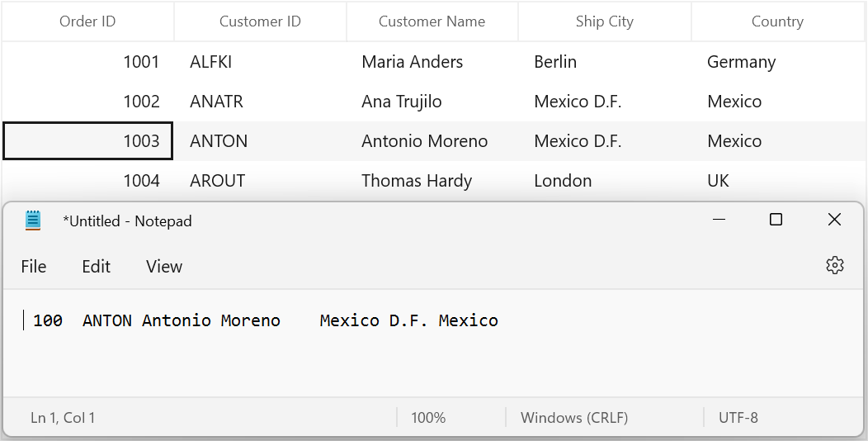The height and width of the screenshot is (441, 868).
Task: Select Order ID cell 1001
Action: pyautogui.click(x=88, y=61)
